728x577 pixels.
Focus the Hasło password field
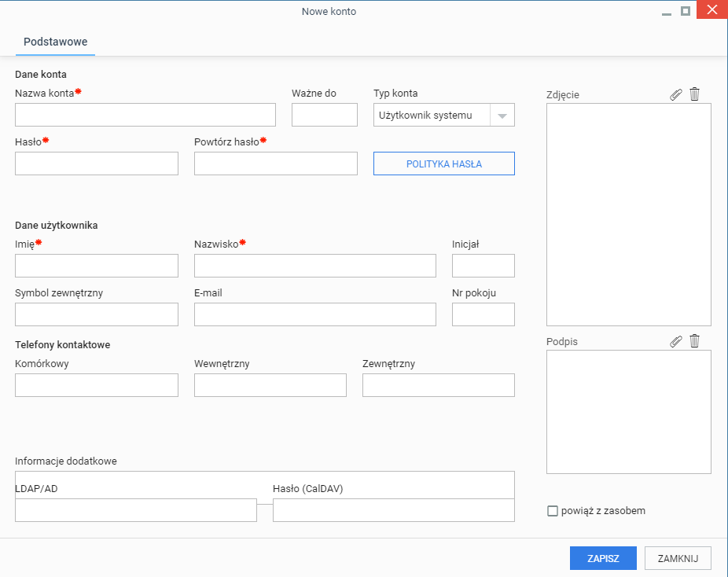(x=97, y=164)
